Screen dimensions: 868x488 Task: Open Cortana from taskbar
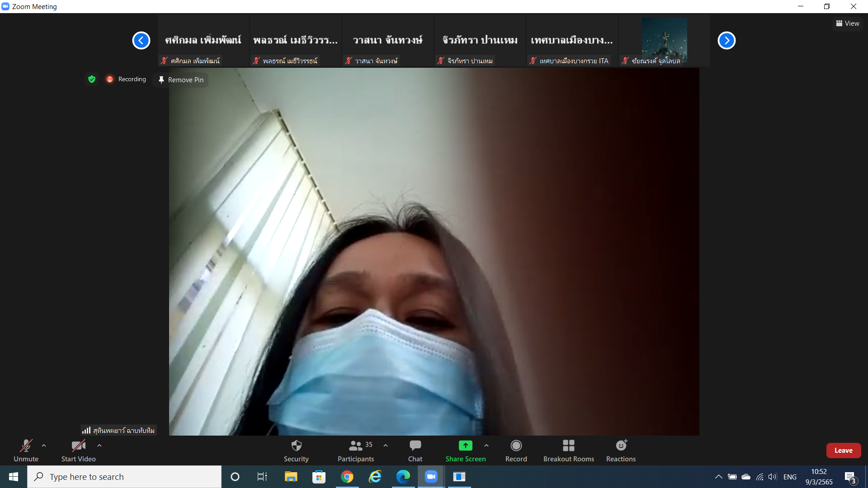point(235,477)
